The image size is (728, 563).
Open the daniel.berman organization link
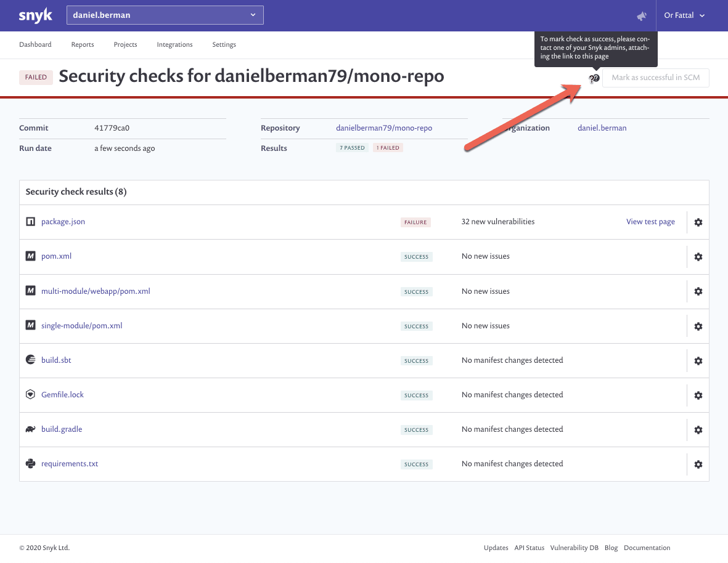click(x=602, y=128)
